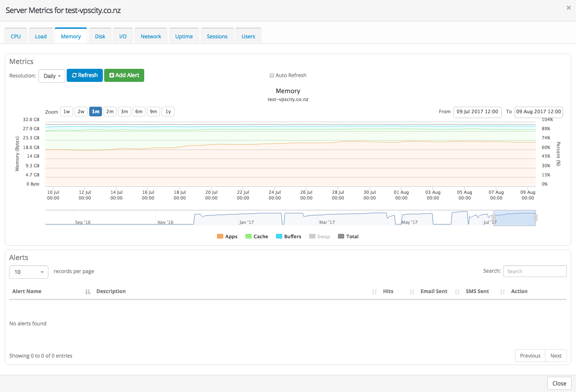Switch to the Network tab
This screenshot has height=392, width=576.
[x=151, y=37]
